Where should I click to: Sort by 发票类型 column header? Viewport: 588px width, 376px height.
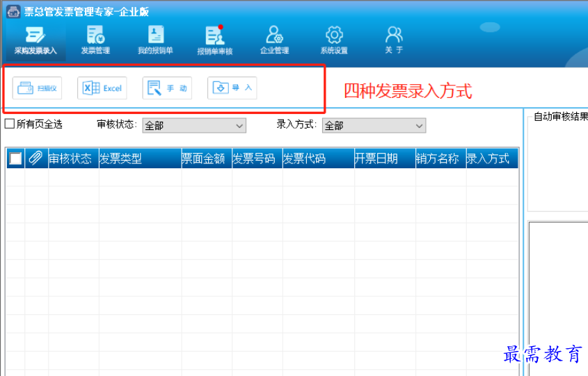click(141, 158)
